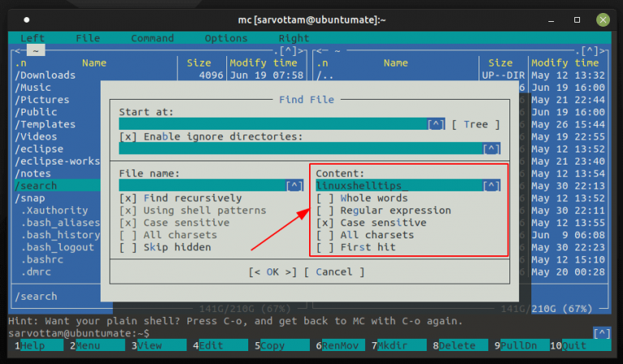This screenshot has height=364, width=623.
Task: Click the ignore directories input field
Action: (x=300, y=148)
